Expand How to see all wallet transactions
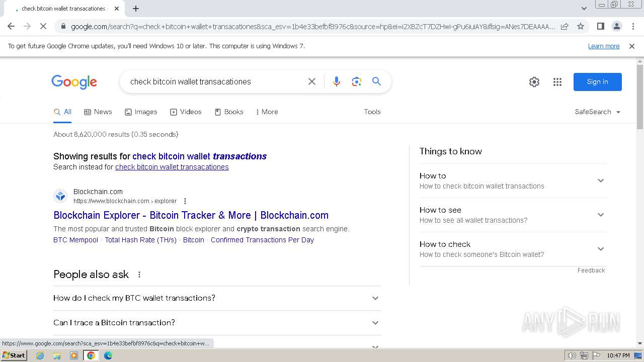644x362 pixels. coord(513,215)
